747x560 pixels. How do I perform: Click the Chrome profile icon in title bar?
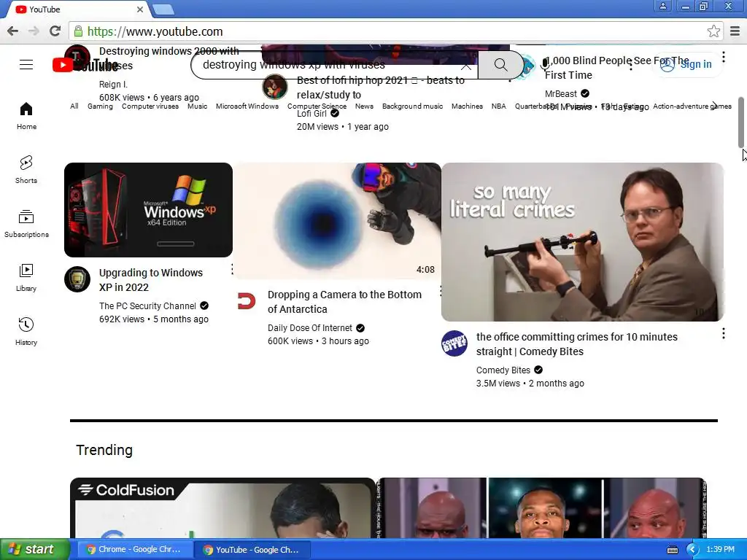pyautogui.click(x=662, y=6)
